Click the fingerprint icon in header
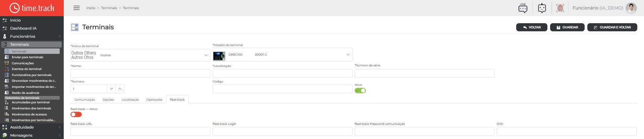 pyautogui.click(x=560, y=8)
